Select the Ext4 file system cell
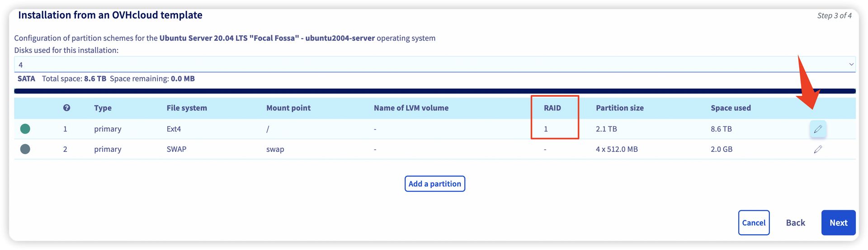This screenshot has height=250, width=868. pyautogui.click(x=174, y=129)
